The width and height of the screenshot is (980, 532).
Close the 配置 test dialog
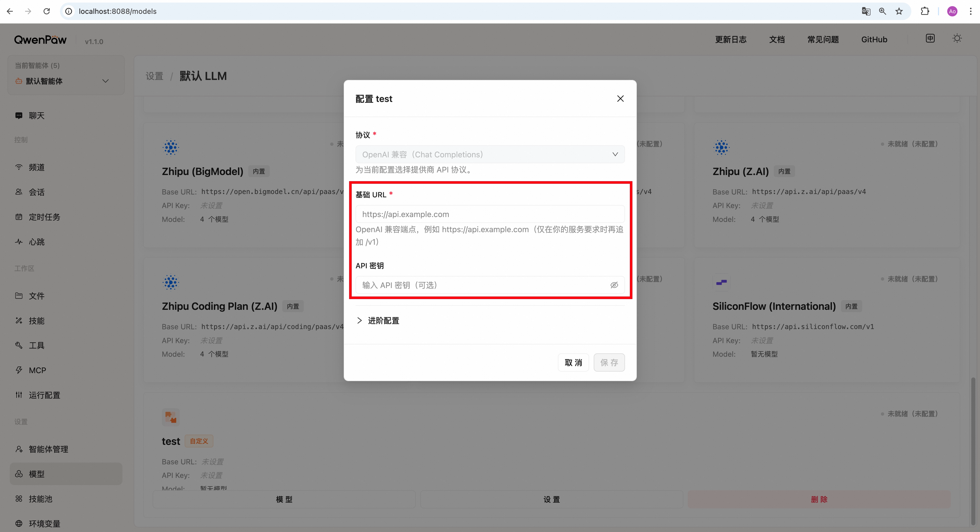click(620, 99)
